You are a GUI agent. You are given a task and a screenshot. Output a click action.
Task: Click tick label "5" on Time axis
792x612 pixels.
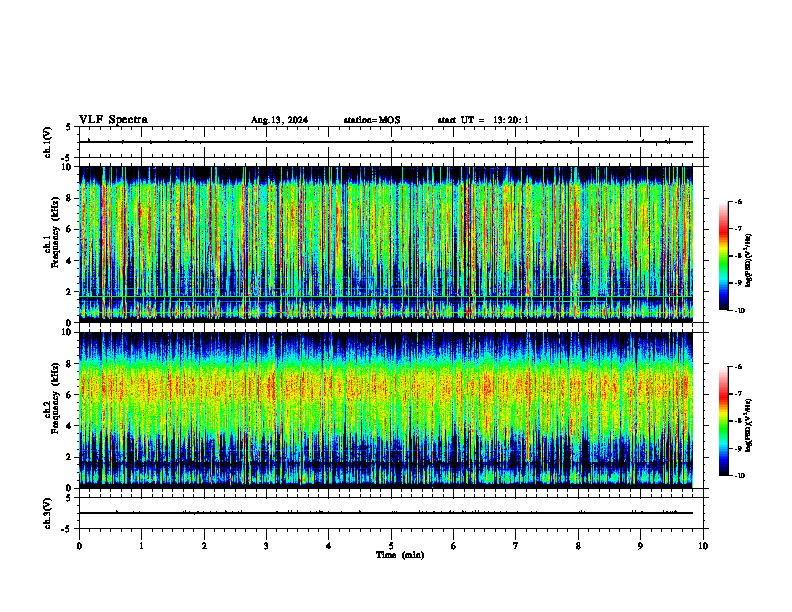point(391,546)
